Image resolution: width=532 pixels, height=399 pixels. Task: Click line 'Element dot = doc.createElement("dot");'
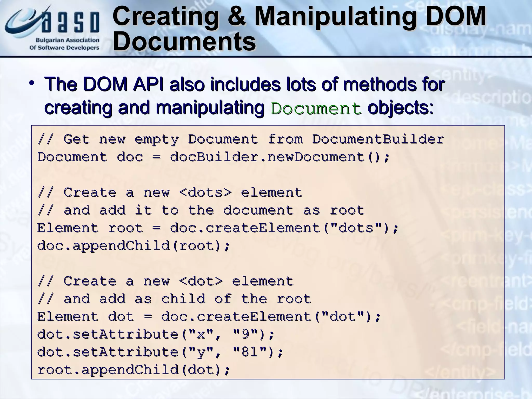pos(209,317)
